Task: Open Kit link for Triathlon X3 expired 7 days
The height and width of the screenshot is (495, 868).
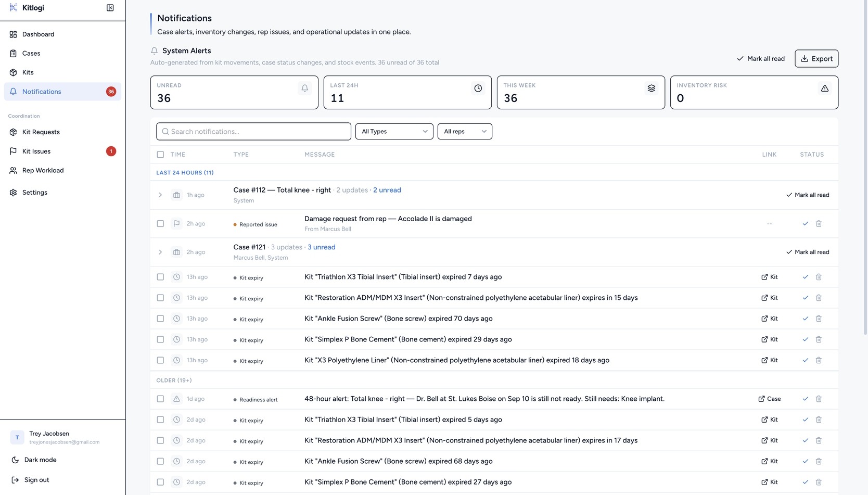Action: click(x=770, y=277)
